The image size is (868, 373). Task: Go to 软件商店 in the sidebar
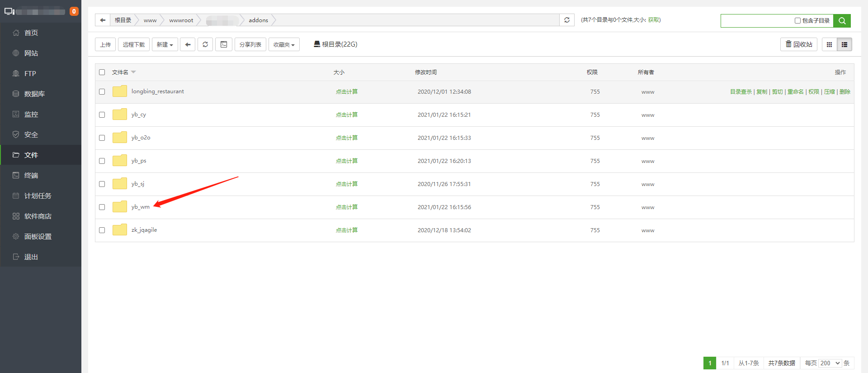pos(38,216)
